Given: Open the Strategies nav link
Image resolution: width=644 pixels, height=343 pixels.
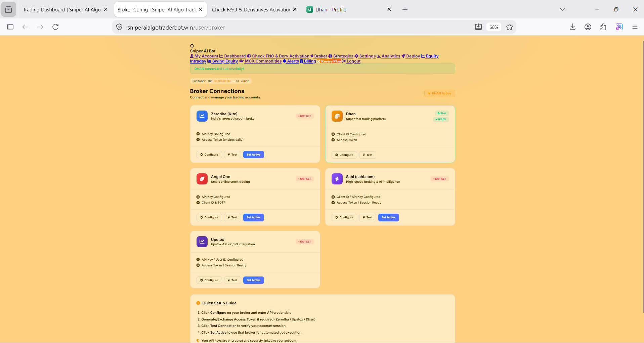Looking at the screenshot, I should coord(341,56).
